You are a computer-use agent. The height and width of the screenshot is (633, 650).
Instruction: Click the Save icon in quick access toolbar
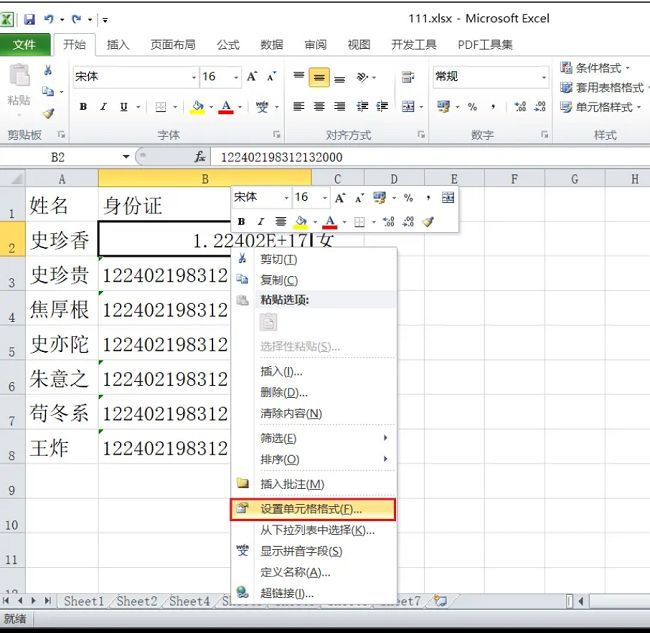click(x=29, y=19)
